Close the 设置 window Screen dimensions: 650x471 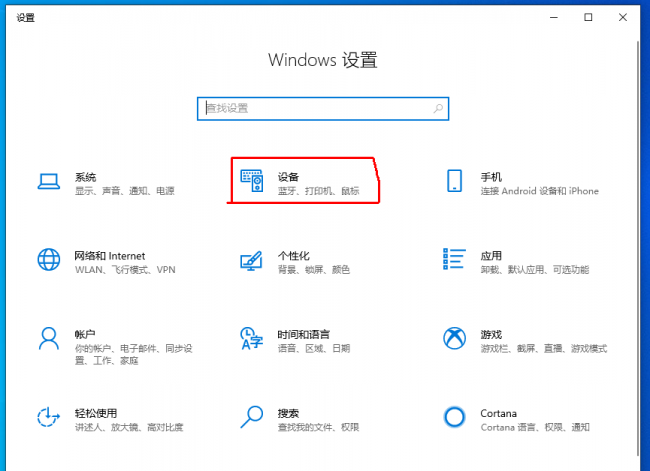tap(623, 17)
